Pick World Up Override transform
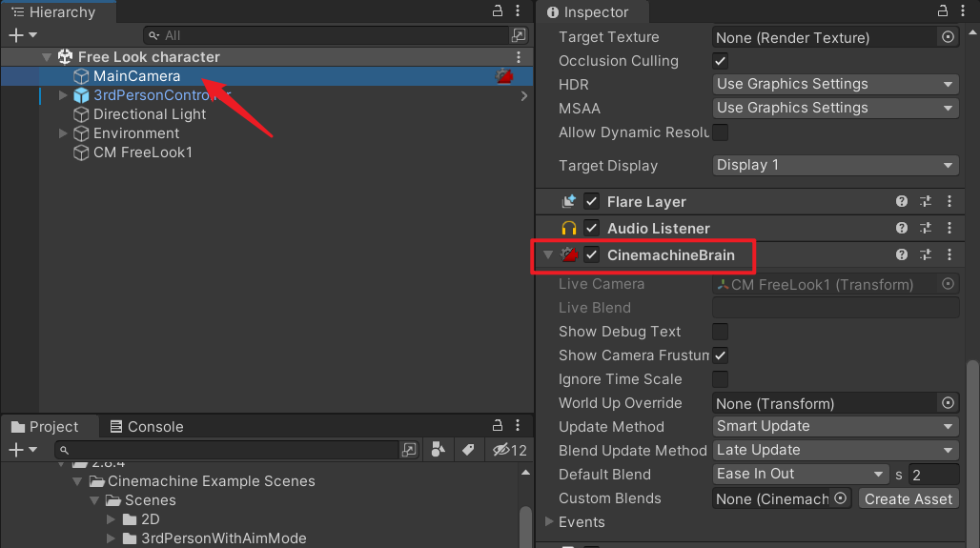980x548 pixels. (x=949, y=404)
